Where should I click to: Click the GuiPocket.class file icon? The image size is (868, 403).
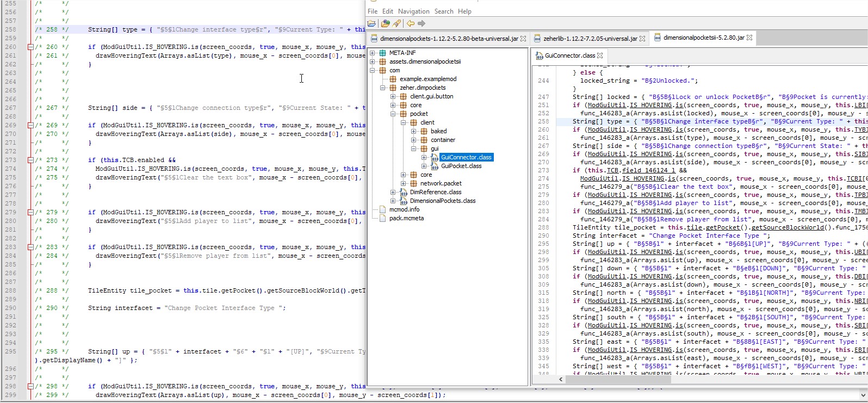click(x=435, y=166)
